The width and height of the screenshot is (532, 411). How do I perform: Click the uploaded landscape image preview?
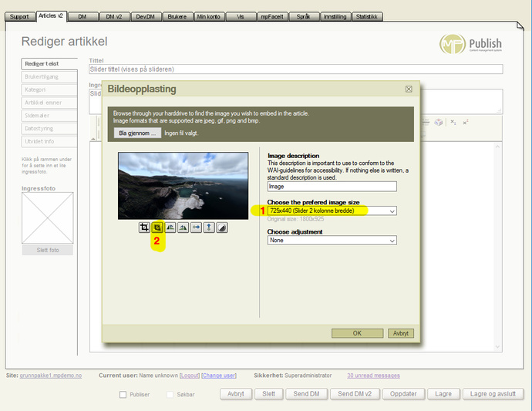[183, 185]
